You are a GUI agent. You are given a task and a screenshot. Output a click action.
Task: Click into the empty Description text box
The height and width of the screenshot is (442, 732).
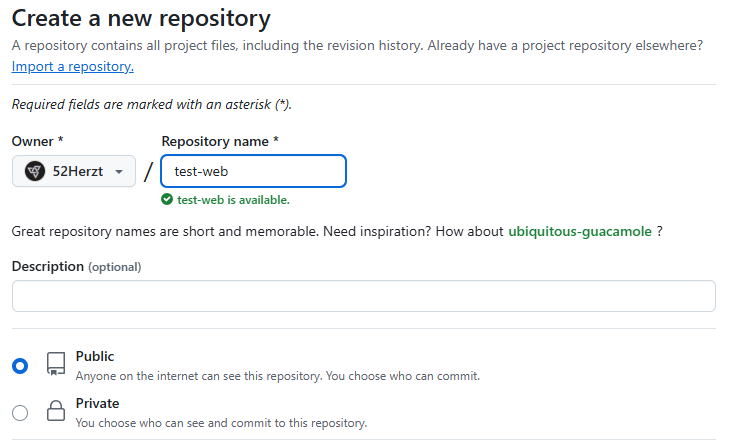point(363,296)
